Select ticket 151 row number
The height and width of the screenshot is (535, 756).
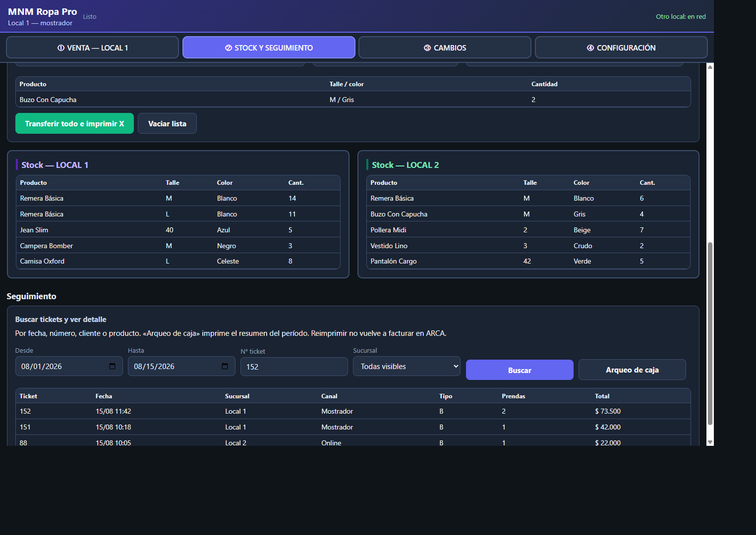coord(25,427)
